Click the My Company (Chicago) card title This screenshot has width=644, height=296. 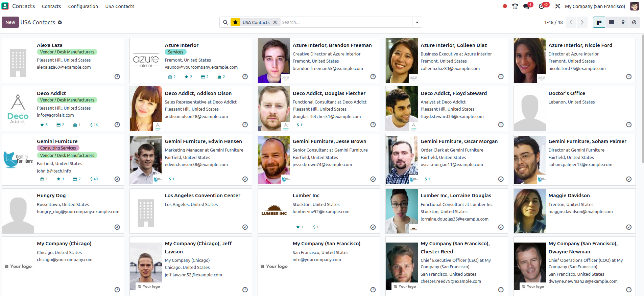tap(64, 244)
